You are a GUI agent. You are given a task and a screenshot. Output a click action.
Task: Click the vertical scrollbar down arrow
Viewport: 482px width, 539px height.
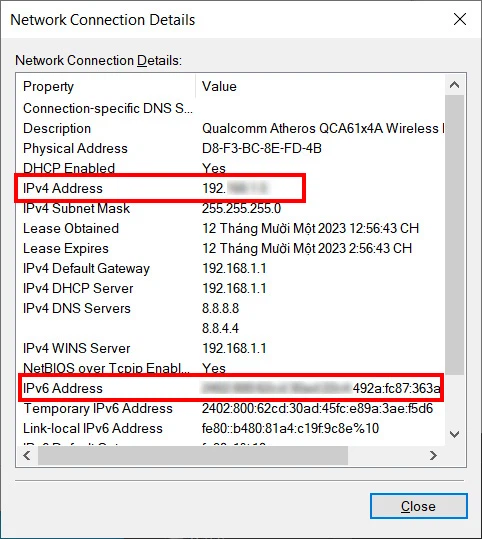454,434
